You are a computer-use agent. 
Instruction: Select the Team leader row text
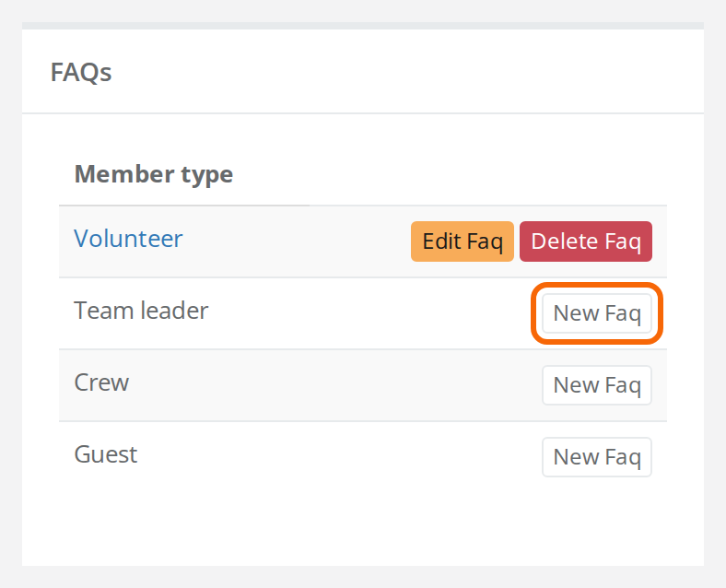click(141, 311)
